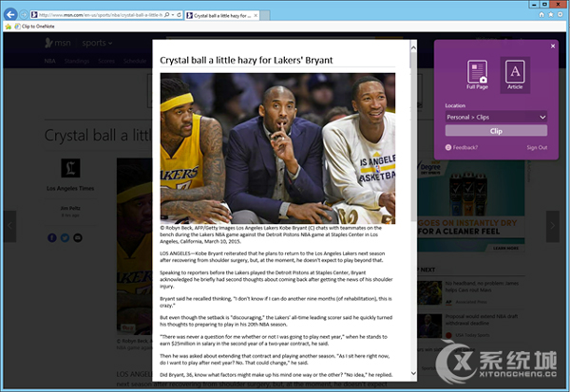Go back using the browser back arrow

pos(10,14)
